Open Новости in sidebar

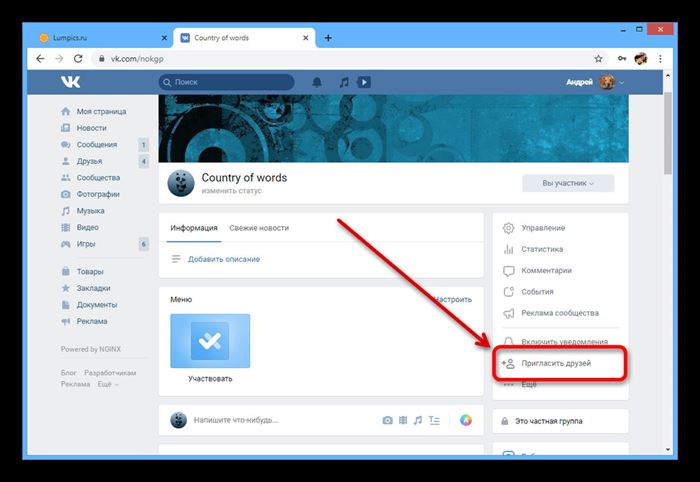click(92, 128)
